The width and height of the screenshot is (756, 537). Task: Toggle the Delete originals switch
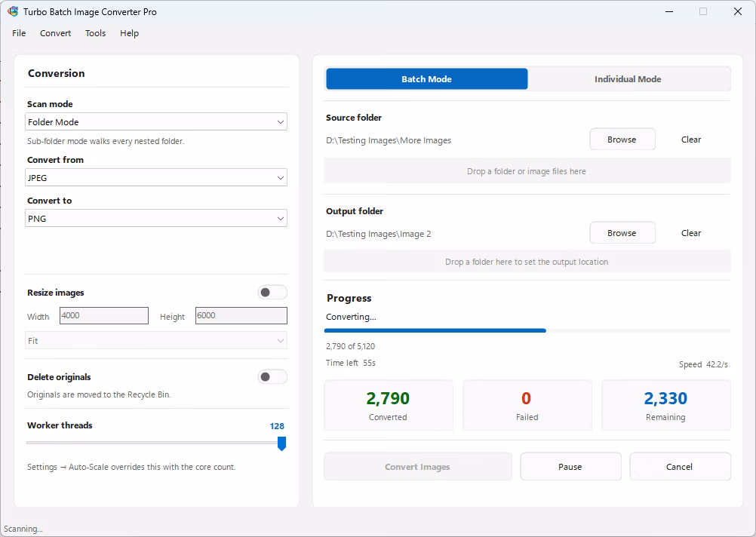pyautogui.click(x=272, y=376)
